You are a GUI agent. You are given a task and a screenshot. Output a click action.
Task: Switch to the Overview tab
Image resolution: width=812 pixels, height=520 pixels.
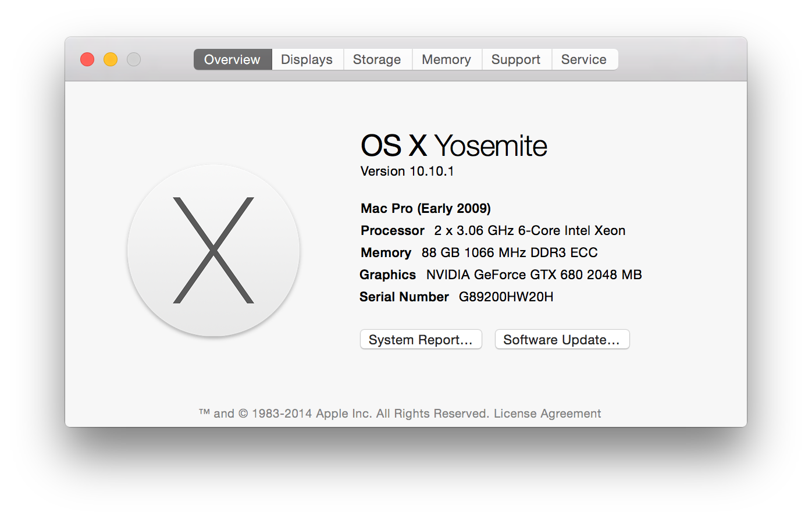coord(233,59)
